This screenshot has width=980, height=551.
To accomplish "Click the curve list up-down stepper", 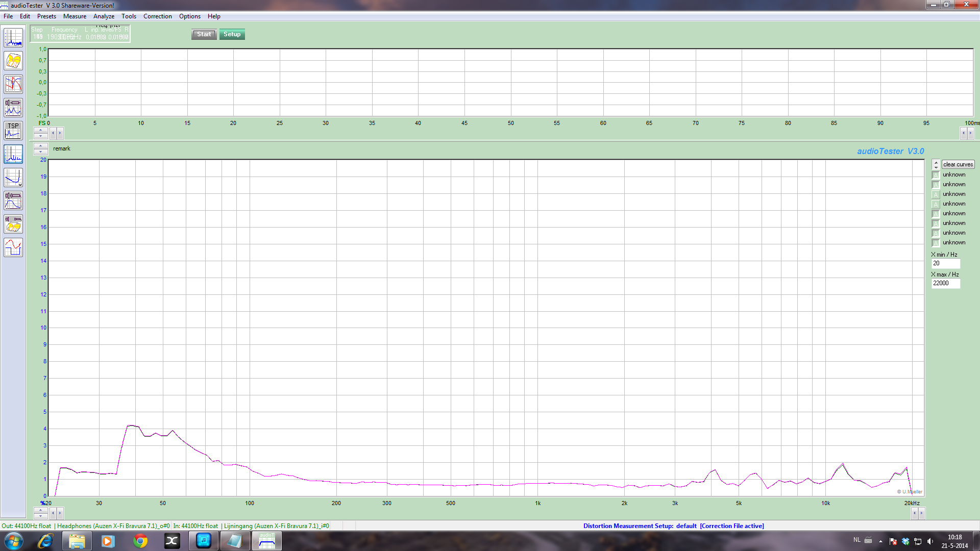I will coord(936,164).
